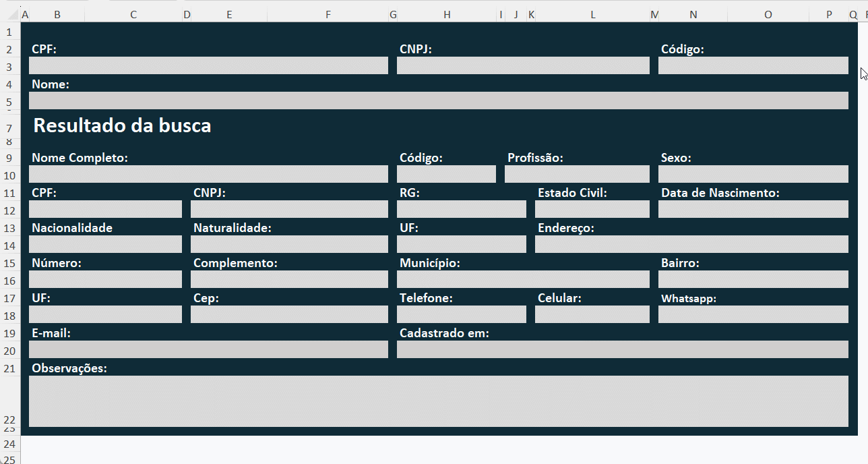868x464 pixels.
Task: Click the Nome search input field
Action: click(x=438, y=100)
